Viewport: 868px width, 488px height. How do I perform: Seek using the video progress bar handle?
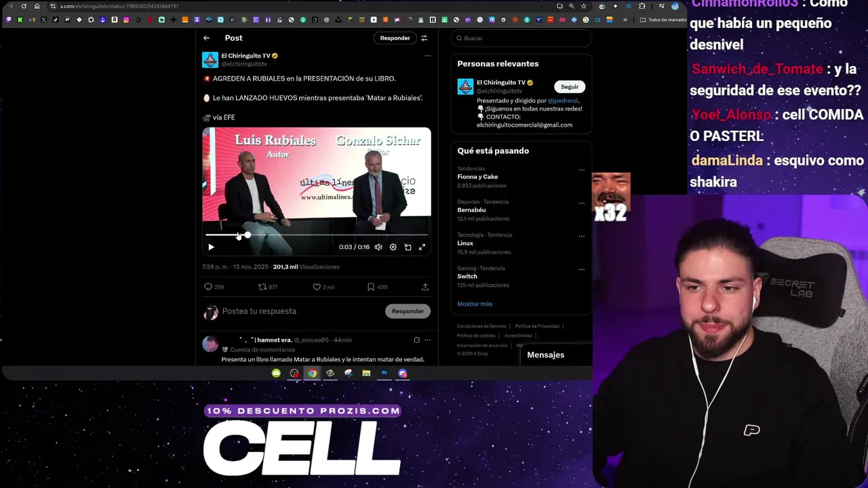[248, 235]
